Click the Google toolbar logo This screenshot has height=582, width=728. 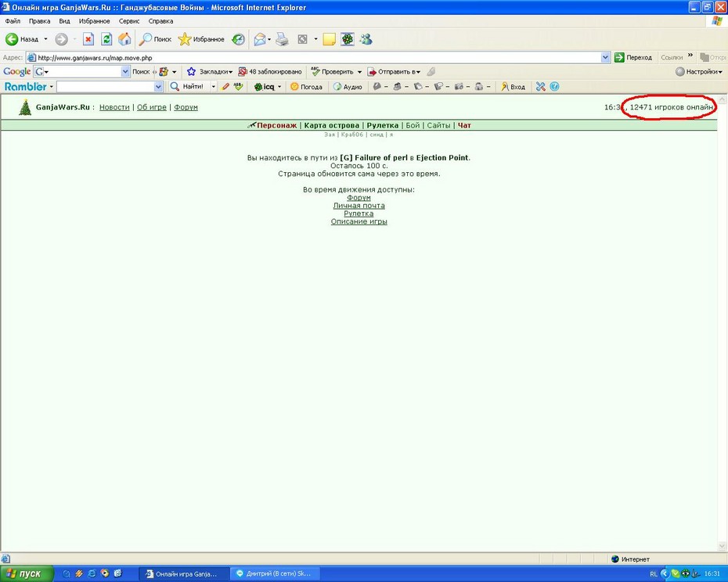click(16, 71)
